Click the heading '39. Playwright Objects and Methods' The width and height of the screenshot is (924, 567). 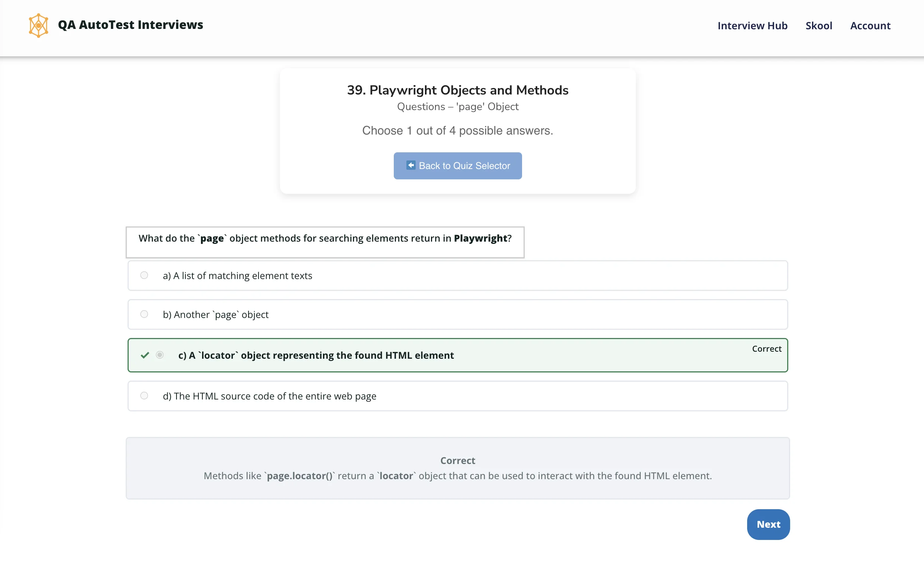pyautogui.click(x=458, y=90)
